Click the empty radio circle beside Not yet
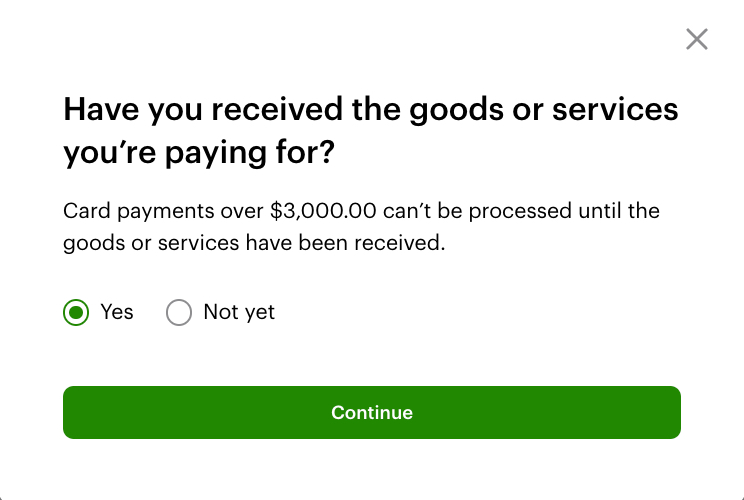The width and height of the screenshot is (744, 500). coord(179,313)
